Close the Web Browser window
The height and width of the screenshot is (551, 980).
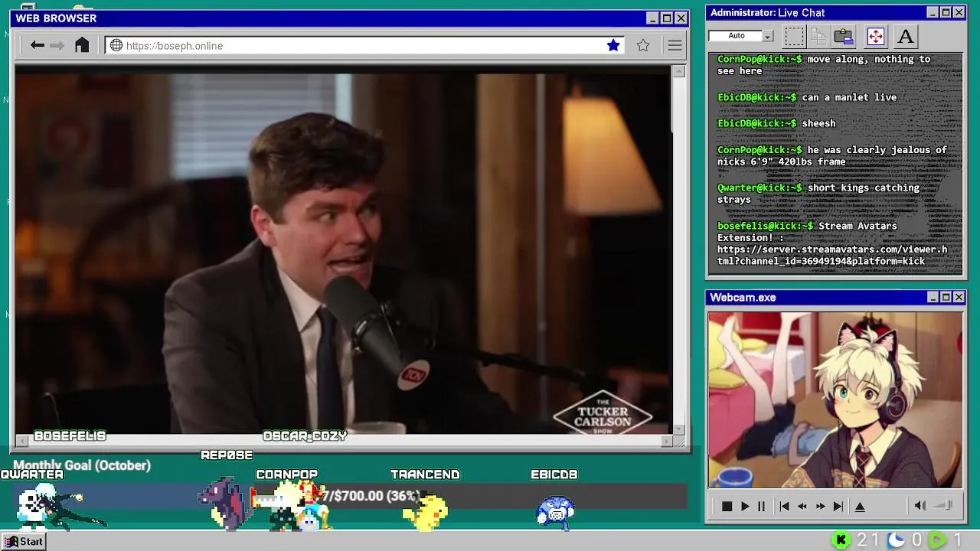[681, 18]
